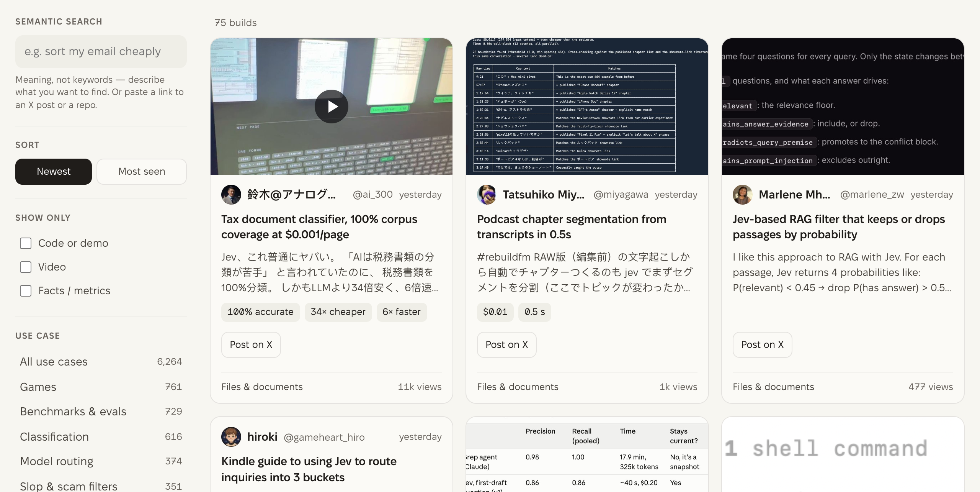Open Post on X for tax classifier
This screenshot has width=980, height=492.
tap(251, 345)
